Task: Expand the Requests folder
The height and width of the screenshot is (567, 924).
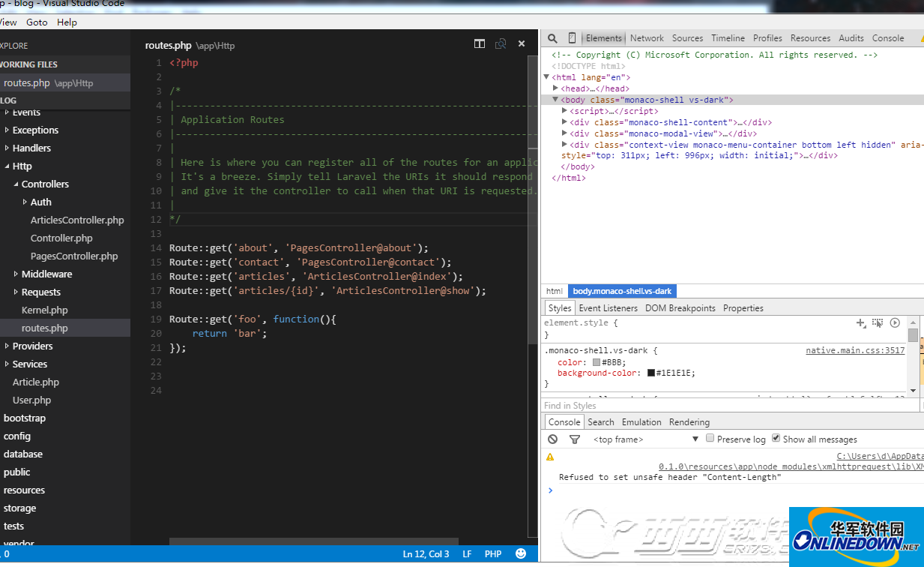Action: pos(16,292)
